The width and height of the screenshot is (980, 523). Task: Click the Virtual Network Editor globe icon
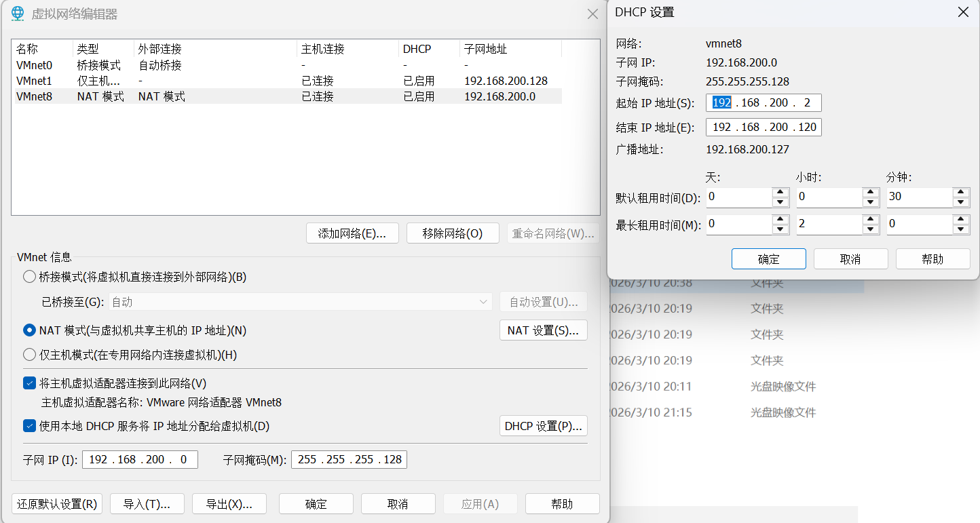(18, 14)
